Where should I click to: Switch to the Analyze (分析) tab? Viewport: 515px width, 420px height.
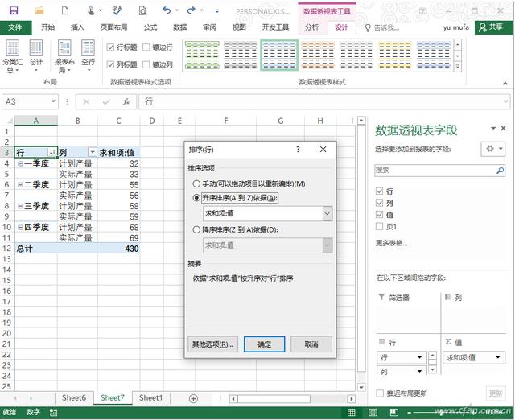311,27
